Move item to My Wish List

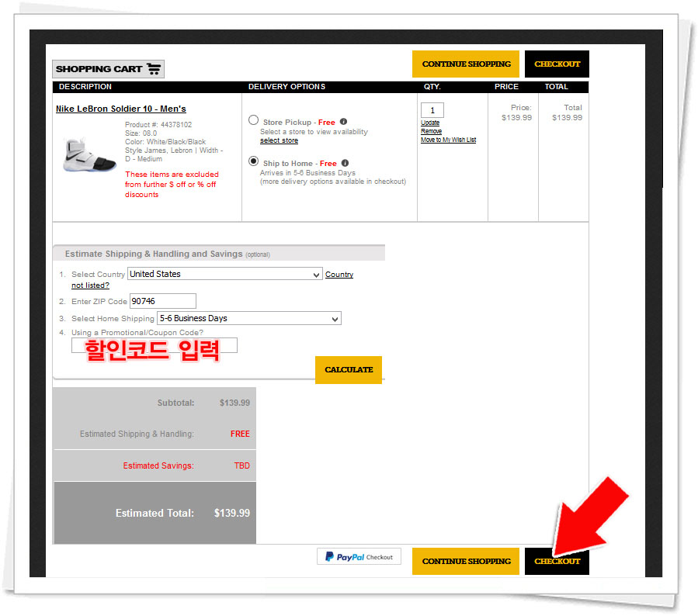(448, 140)
